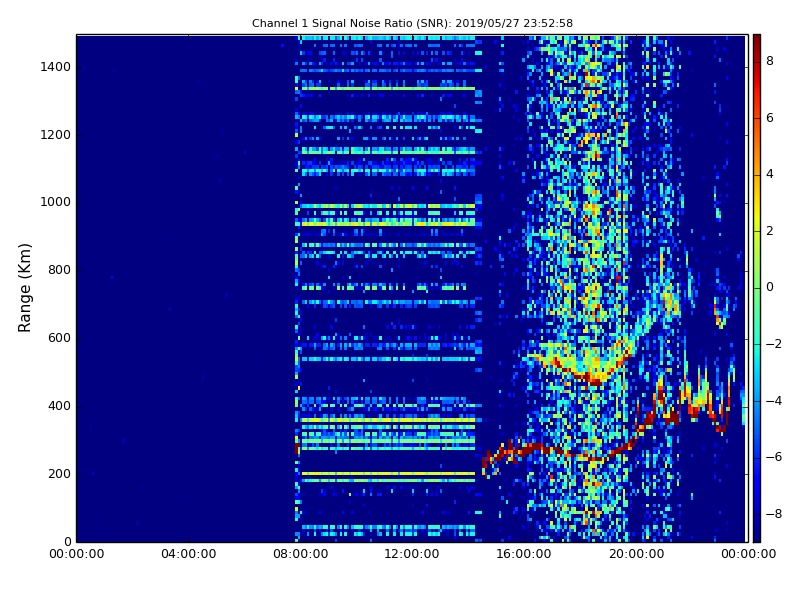Click the y-axis tick label "1000"

56,202
